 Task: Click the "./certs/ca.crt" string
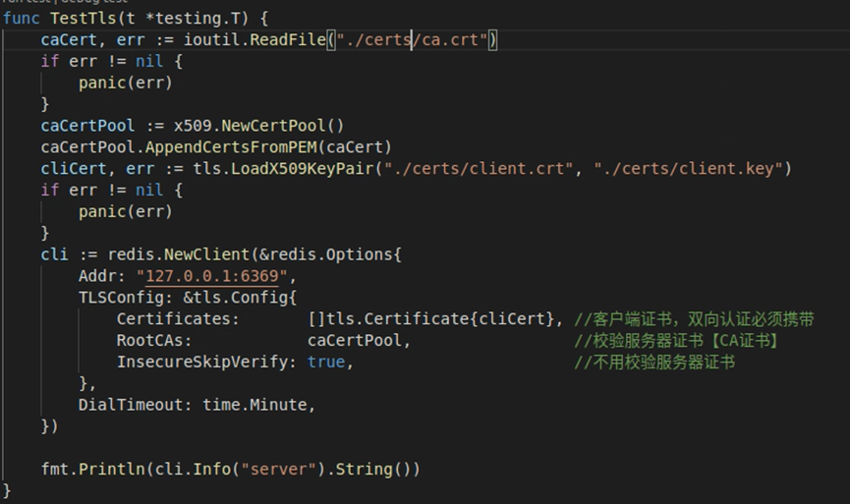click(x=412, y=39)
